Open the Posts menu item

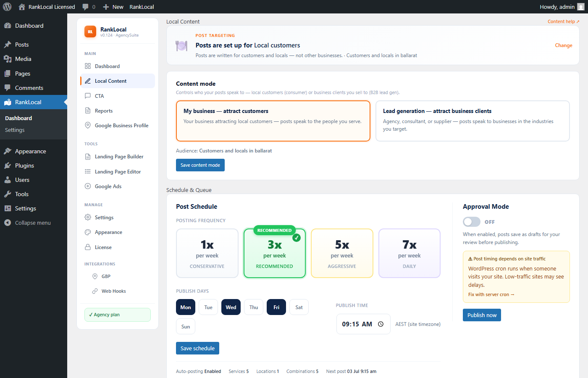pyautogui.click(x=34, y=45)
